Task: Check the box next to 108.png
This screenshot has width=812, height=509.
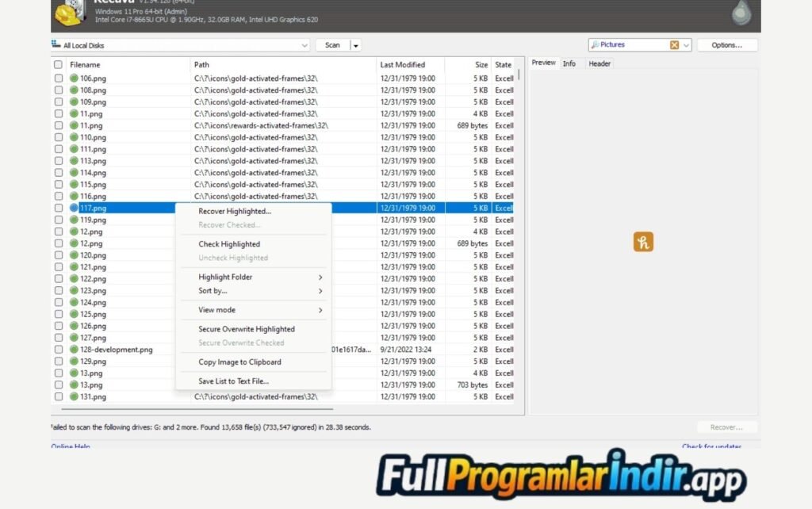Action: pos(59,90)
